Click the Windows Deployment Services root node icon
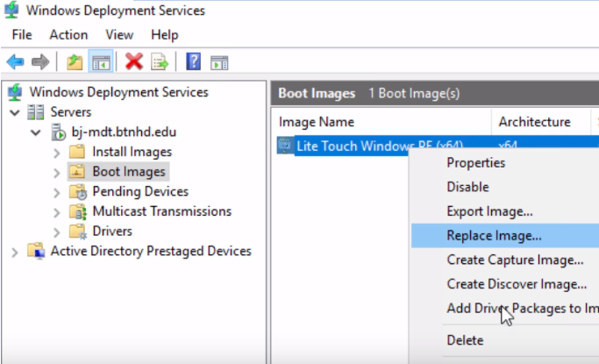 click(15, 92)
